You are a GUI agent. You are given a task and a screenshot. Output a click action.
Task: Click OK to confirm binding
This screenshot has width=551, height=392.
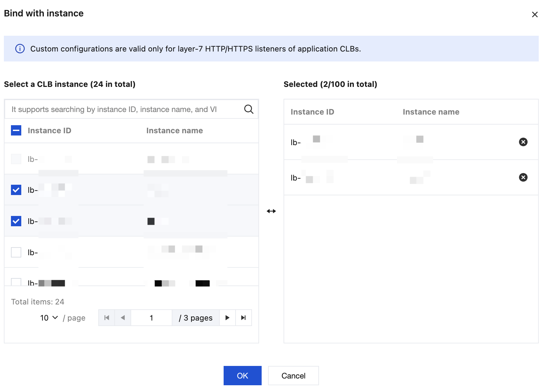pos(242,376)
